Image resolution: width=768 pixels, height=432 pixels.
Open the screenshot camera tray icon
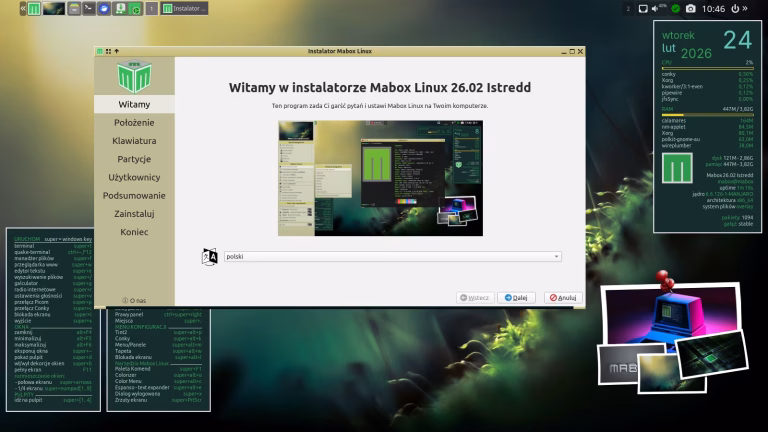point(690,9)
